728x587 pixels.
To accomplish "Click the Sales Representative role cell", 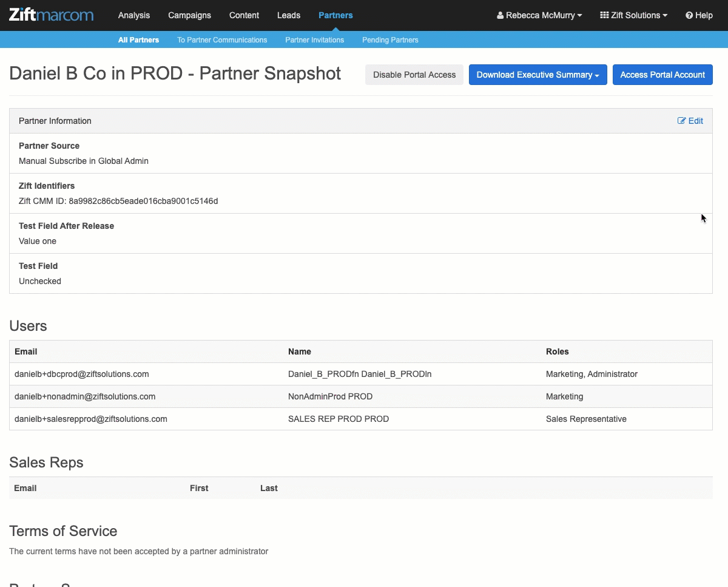I will click(x=586, y=419).
